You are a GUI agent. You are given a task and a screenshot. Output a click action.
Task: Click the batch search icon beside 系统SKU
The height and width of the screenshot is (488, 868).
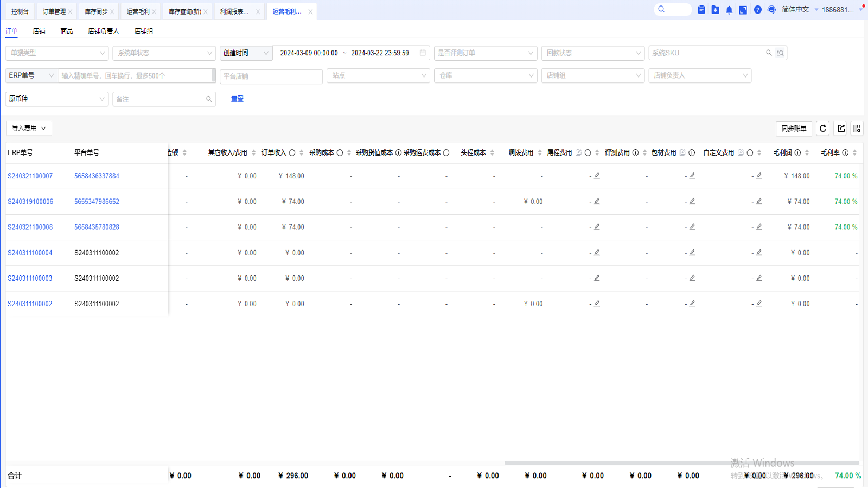tap(780, 53)
